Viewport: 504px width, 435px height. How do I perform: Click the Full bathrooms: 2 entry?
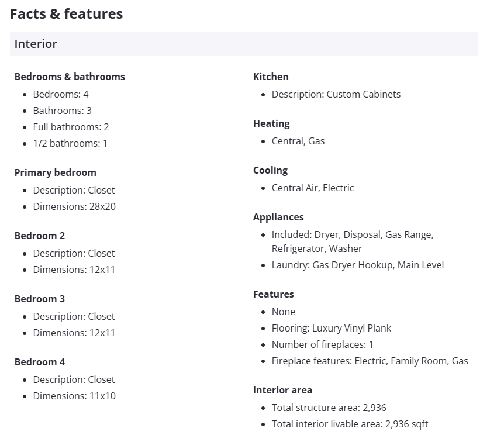point(71,127)
